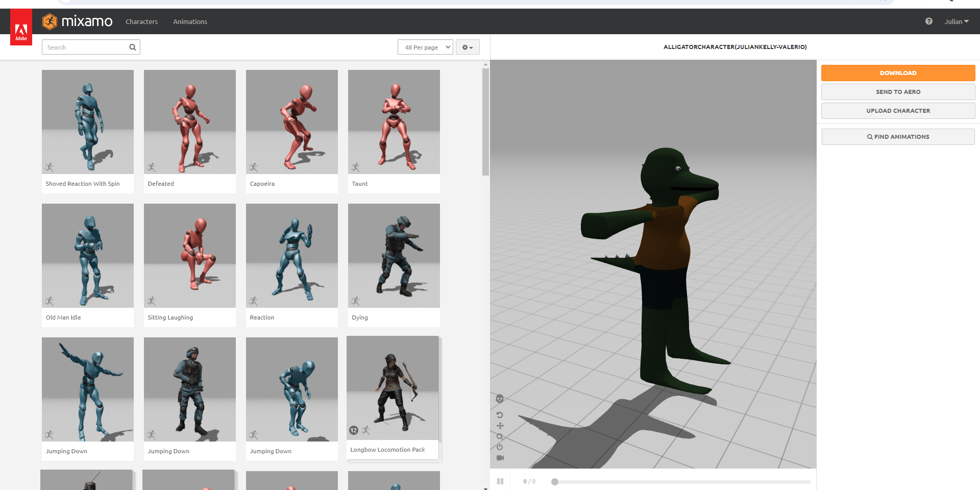
Task: Select the rotate camera icon
Action: tap(500, 414)
